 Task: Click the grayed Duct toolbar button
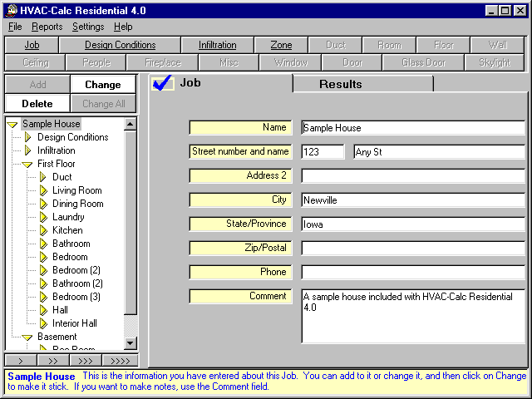coord(335,45)
